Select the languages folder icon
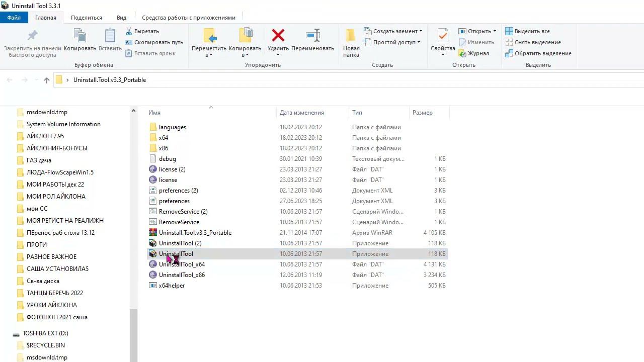The height and width of the screenshot is (362, 644). 153,127
